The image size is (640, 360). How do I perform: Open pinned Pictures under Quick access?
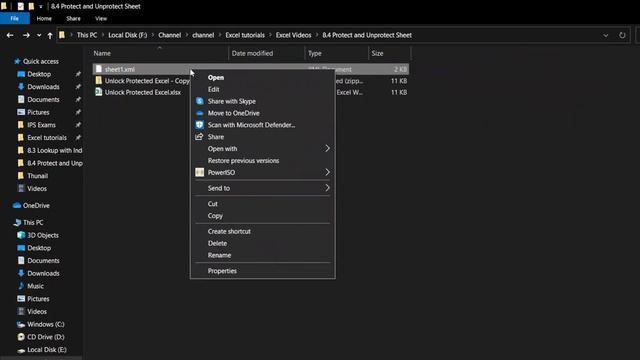(38, 112)
